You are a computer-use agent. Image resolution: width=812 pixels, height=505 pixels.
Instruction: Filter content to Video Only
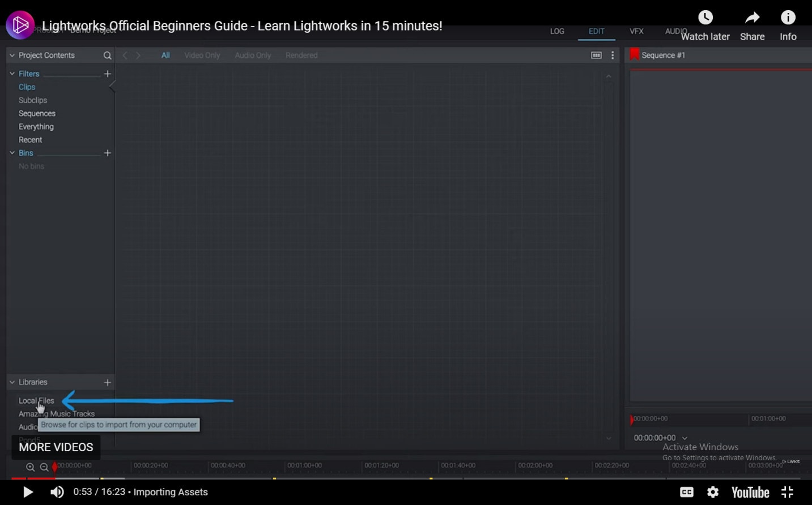(x=202, y=55)
